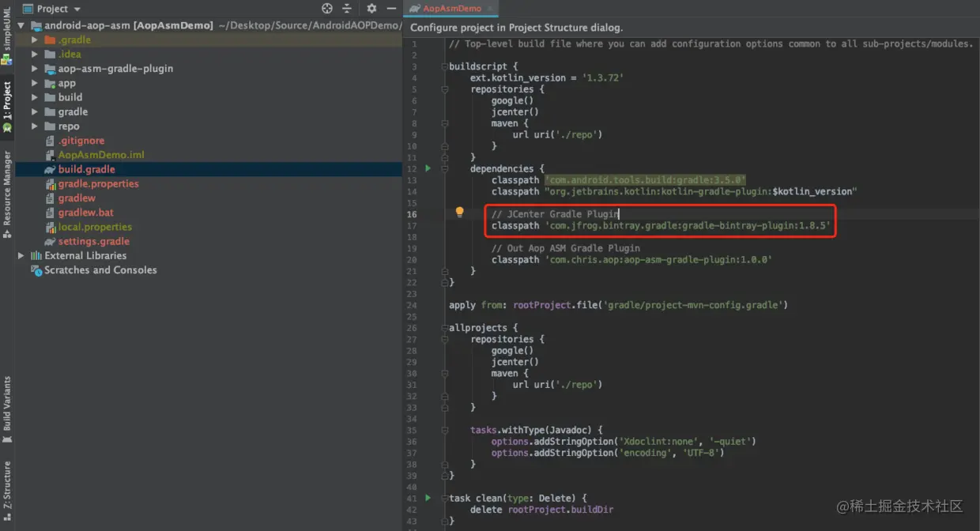Image resolution: width=980 pixels, height=531 pixels.
Task: Select build.gradle in project tree
Action: (87, 169)
